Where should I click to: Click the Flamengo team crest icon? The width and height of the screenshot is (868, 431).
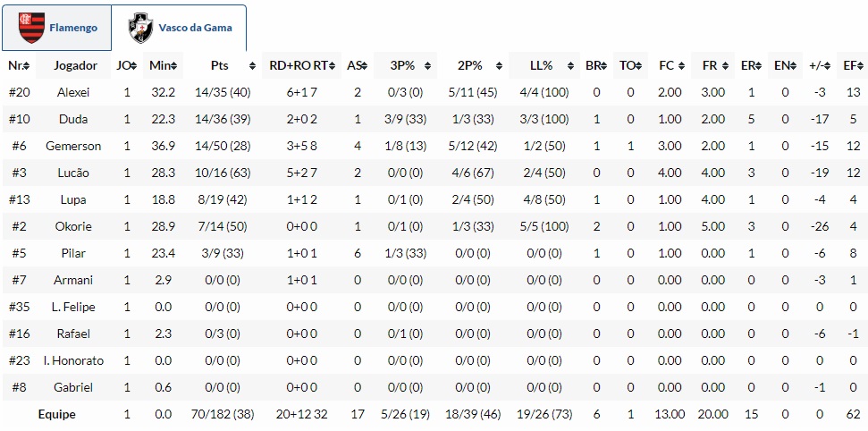click(x=31, y=28)
